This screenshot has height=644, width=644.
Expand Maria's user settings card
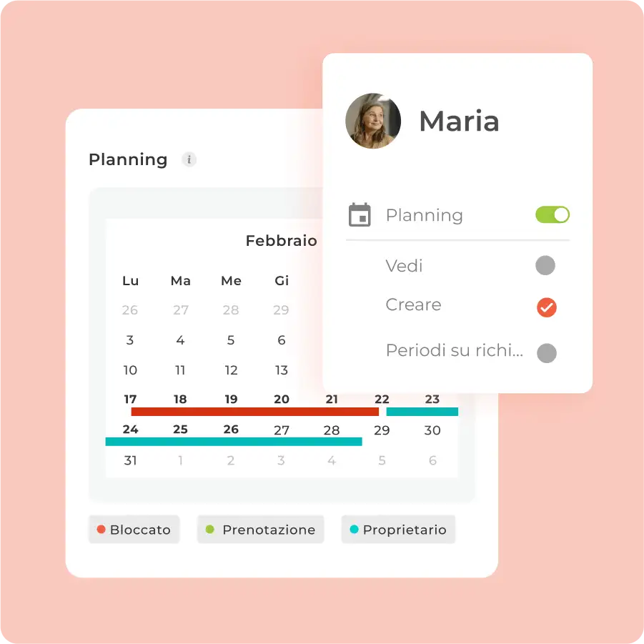click(x=459, y=122)
